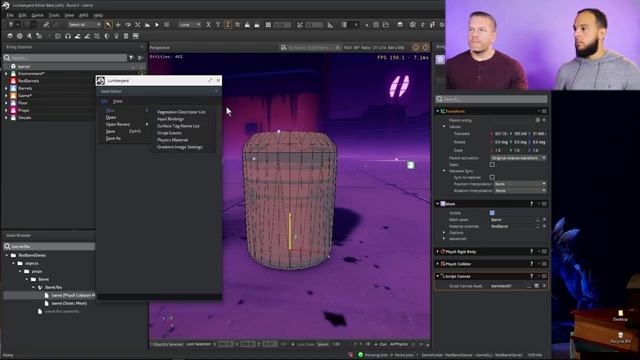Collapse the Transform component section
The image size is (640, 360).
coord(438,111)
